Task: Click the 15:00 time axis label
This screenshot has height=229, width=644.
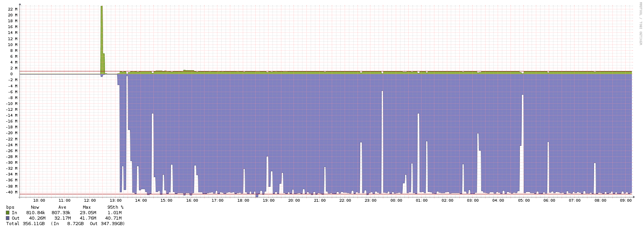Action: pyautogui.click(x=167, y=201)
